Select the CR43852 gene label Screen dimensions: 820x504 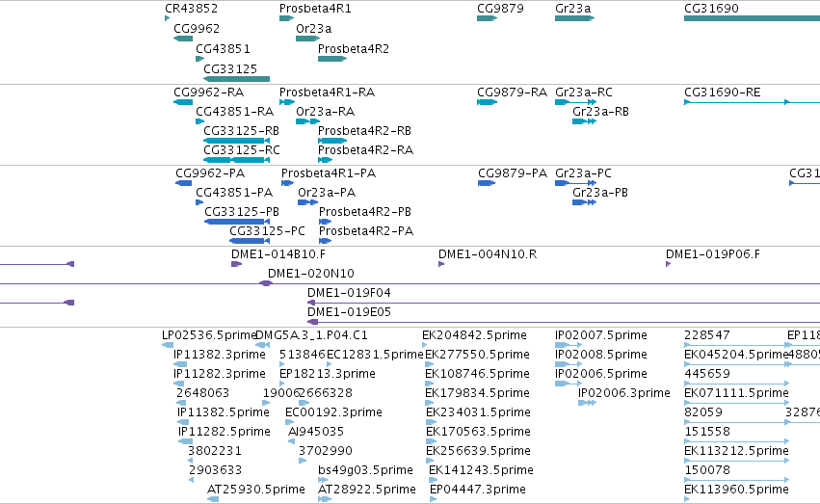pyautogui.click(x=192, y=9)
